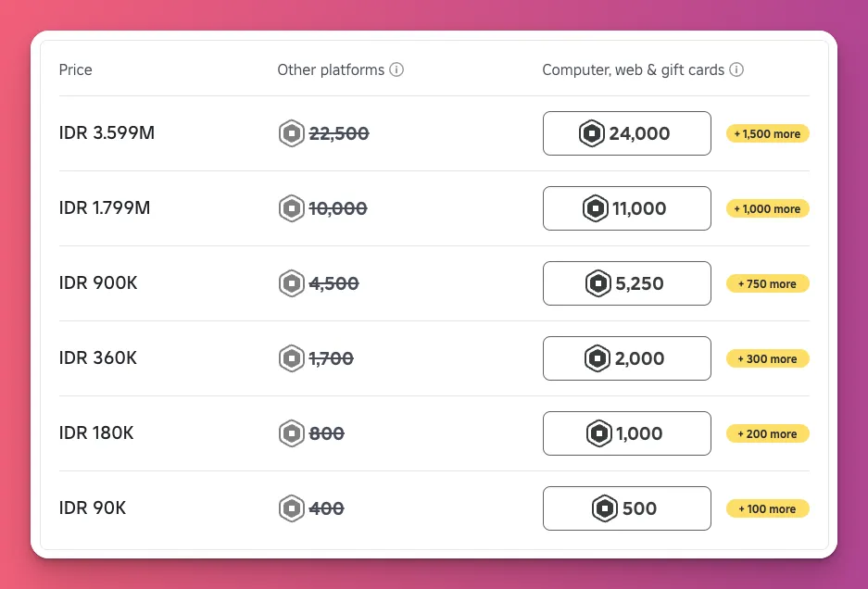This screenshot has width=868, height=589.
Task: Click Robux icon next to strikethrough 1,700
Action: 292,358
